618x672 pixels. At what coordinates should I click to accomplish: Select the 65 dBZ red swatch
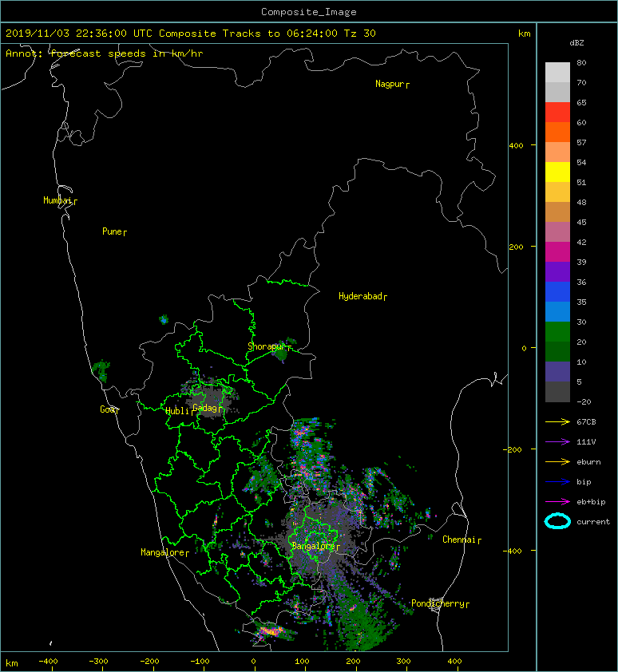coord(557,112)
